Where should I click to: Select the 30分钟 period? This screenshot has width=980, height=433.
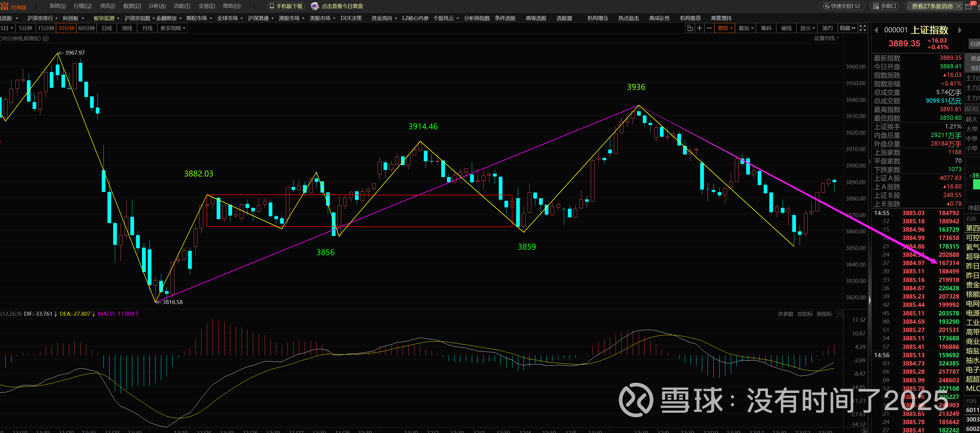(x=66, y=28)
